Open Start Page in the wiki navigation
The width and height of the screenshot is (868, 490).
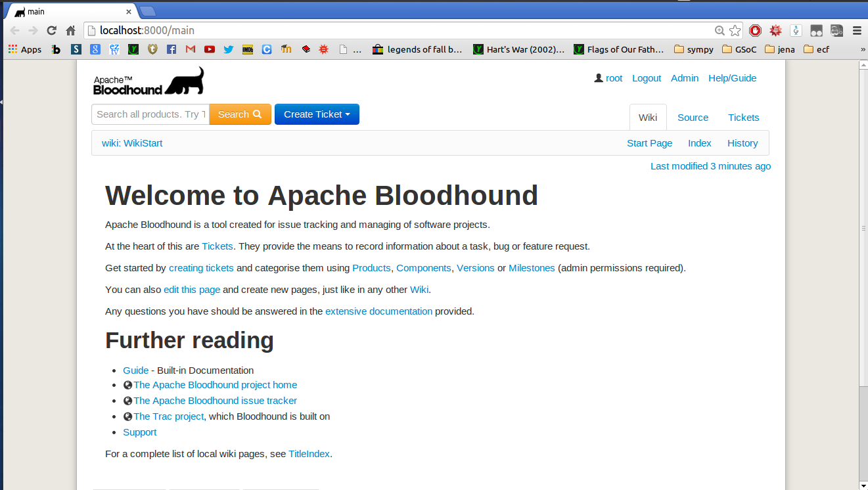tap(649, 143)
